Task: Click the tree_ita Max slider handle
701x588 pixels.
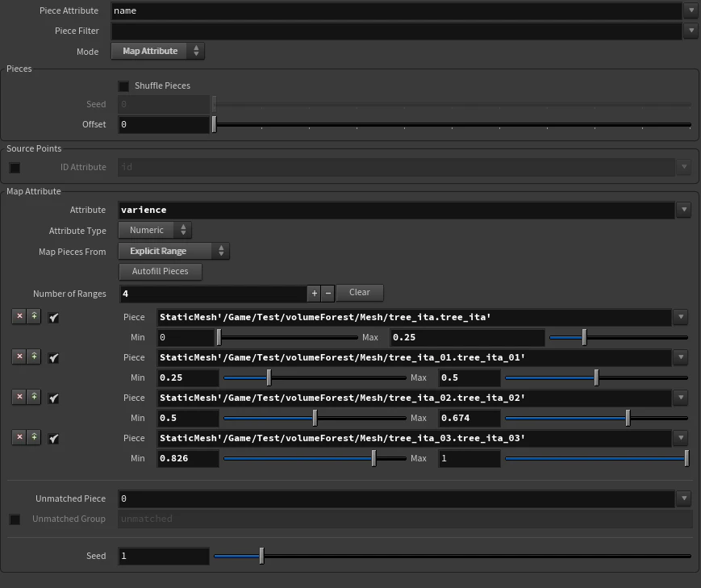Action: [x=584, y=337]
